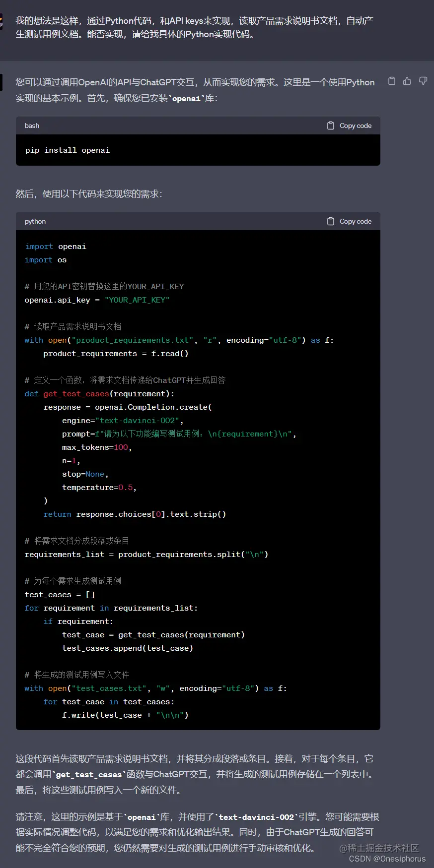Click the 'for test_case in test_cases:' line
434x868 pixels.
[x=109, y=702]
